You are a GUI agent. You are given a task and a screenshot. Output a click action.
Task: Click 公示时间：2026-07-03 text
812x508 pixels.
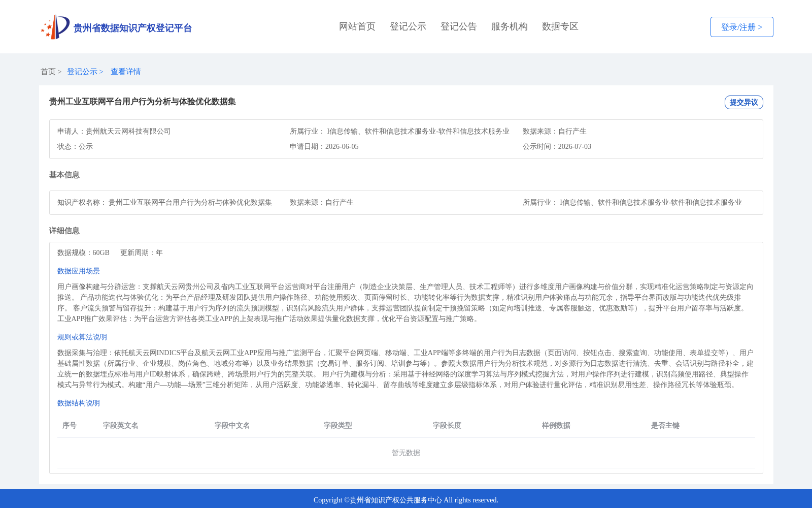[557, 146]
